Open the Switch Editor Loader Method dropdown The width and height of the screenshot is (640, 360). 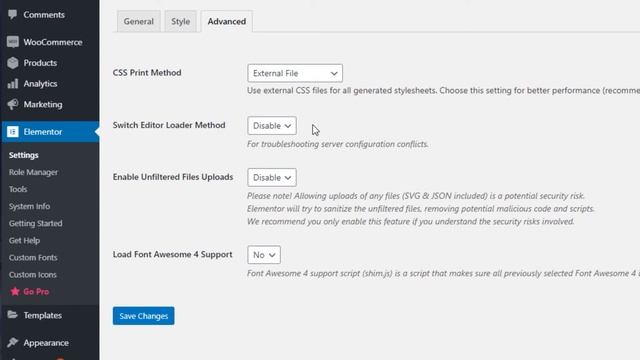click(x=272, y=126)
